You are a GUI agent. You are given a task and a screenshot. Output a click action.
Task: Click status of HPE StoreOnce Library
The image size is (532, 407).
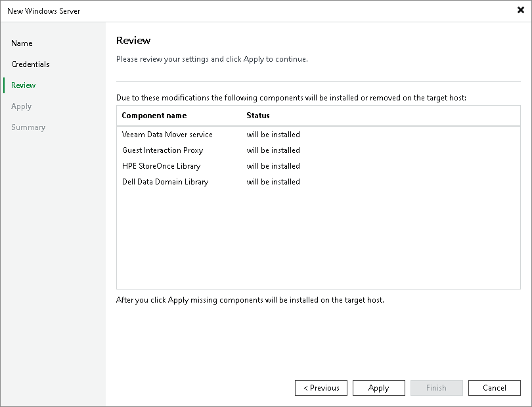[x=273, y=166]
